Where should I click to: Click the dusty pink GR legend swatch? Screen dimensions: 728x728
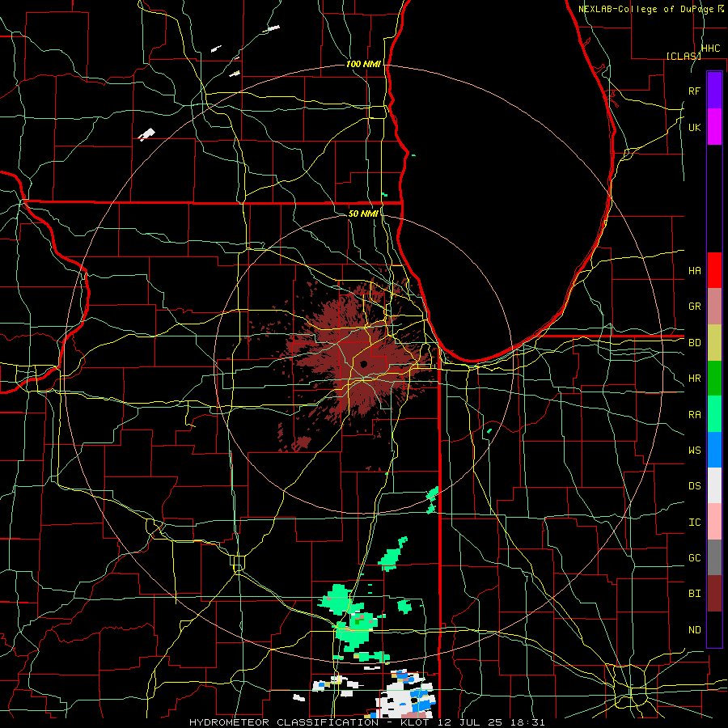[714, 306]
